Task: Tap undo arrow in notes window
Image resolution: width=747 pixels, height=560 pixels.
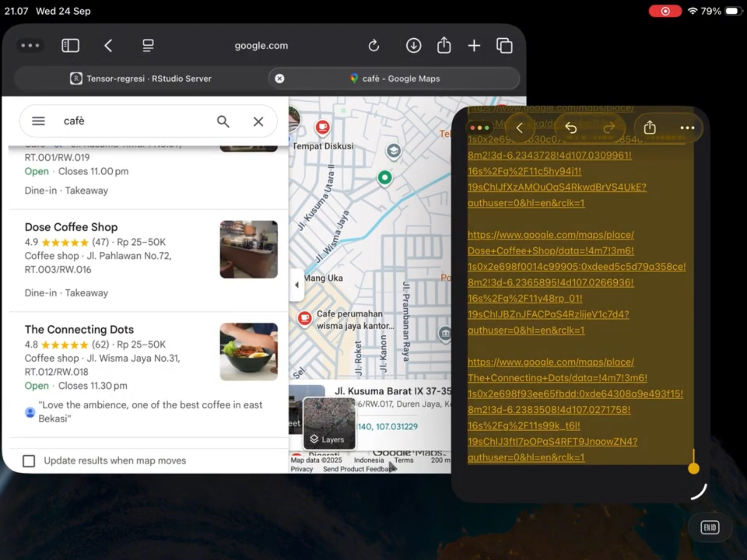Action: click(x=571, y=128)
